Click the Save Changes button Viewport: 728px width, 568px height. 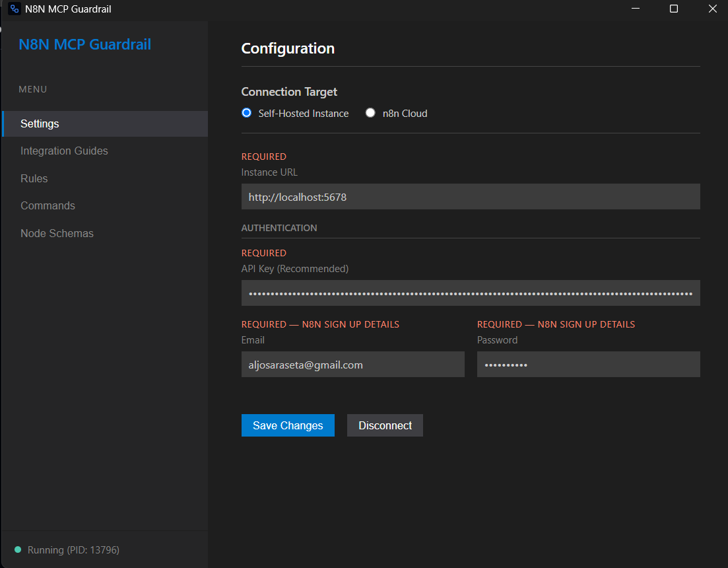point(288,425)
